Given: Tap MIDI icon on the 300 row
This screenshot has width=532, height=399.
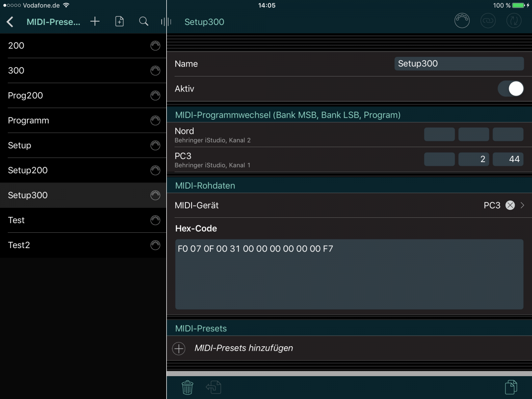Looking at the screenshot, I should tap(155, 71).
